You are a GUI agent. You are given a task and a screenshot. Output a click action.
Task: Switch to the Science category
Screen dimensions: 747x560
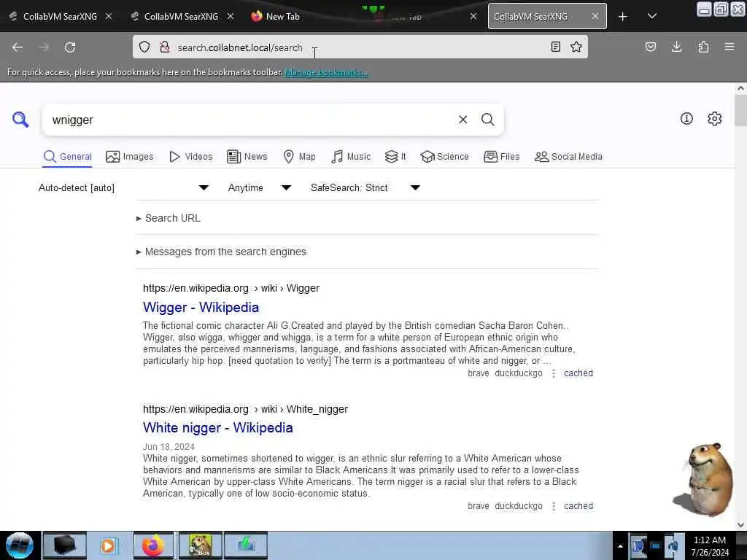[x=444, y=157]
